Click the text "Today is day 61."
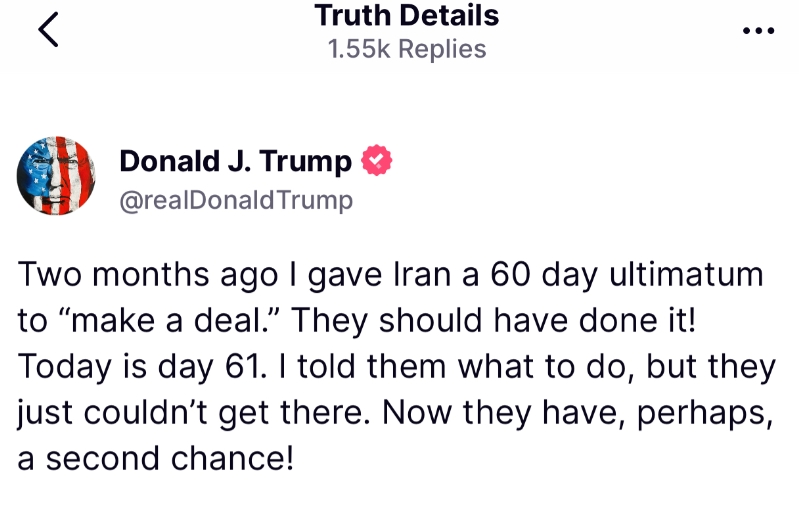This screenshot has height=512, width=799. [x=142, y=367]
